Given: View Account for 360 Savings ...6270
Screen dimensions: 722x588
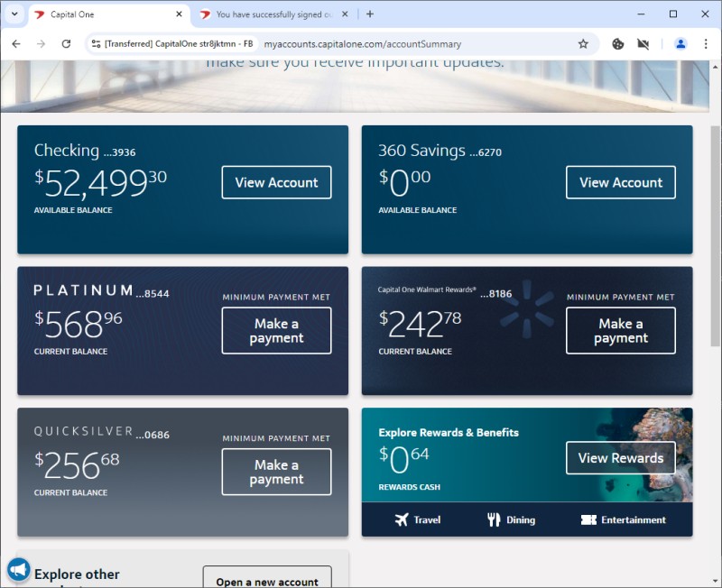Looking at the screenshot, I should [621, 182].
